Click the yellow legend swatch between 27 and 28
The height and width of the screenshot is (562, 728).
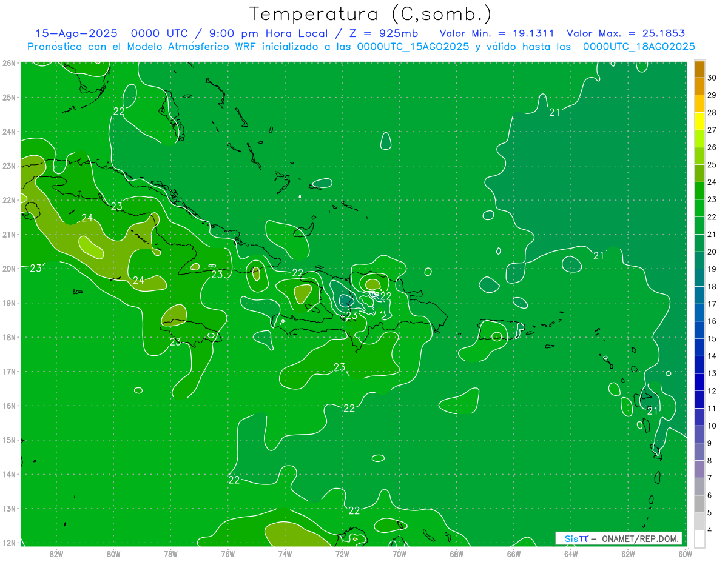point(699,121)
